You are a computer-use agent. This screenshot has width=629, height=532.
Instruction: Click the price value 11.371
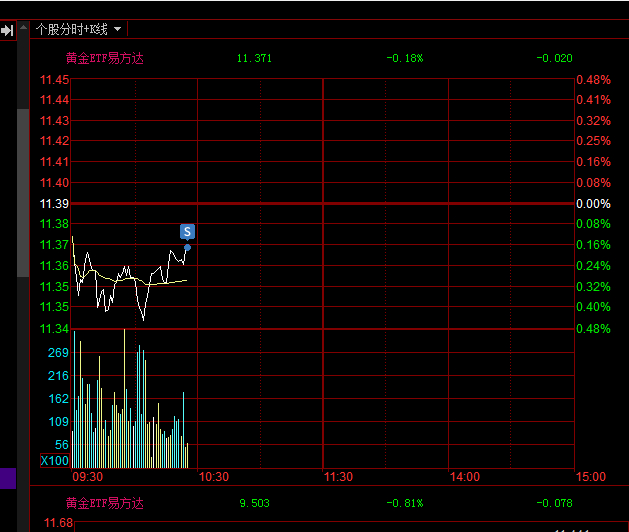(254, 59)
